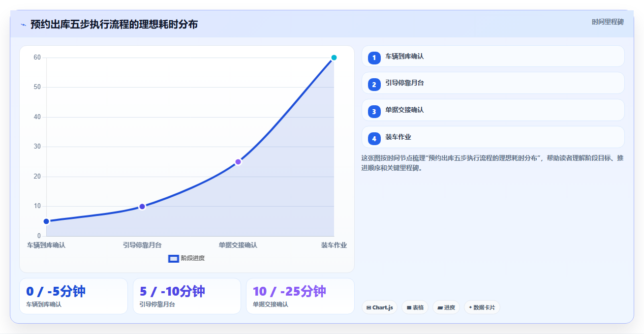The height and width of the screenshot is (334, 644).
Task: Click the description paragraph under the steps
Action: point(492,163)
